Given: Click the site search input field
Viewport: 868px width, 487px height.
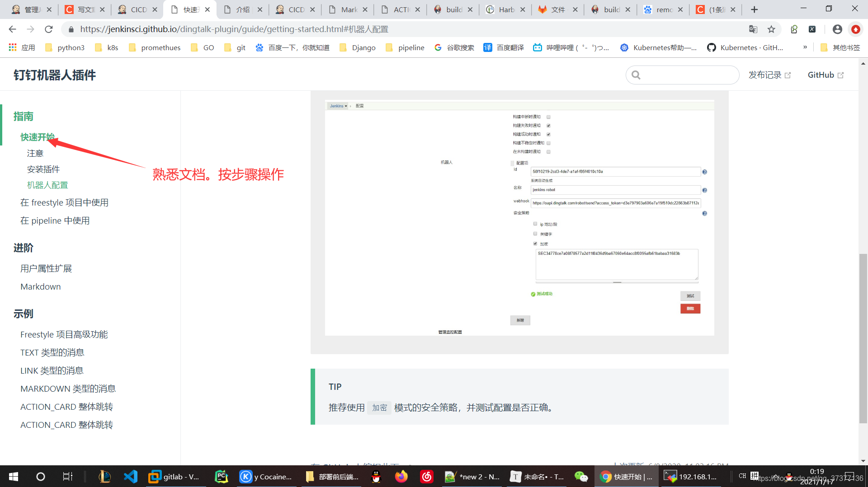Looking at the screenshot, I should tap(682, 75).
